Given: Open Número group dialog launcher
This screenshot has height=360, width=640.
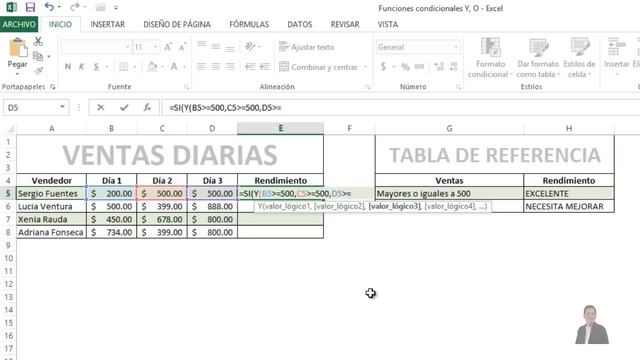Looking at the screenshot, I should tap(458, 87).
